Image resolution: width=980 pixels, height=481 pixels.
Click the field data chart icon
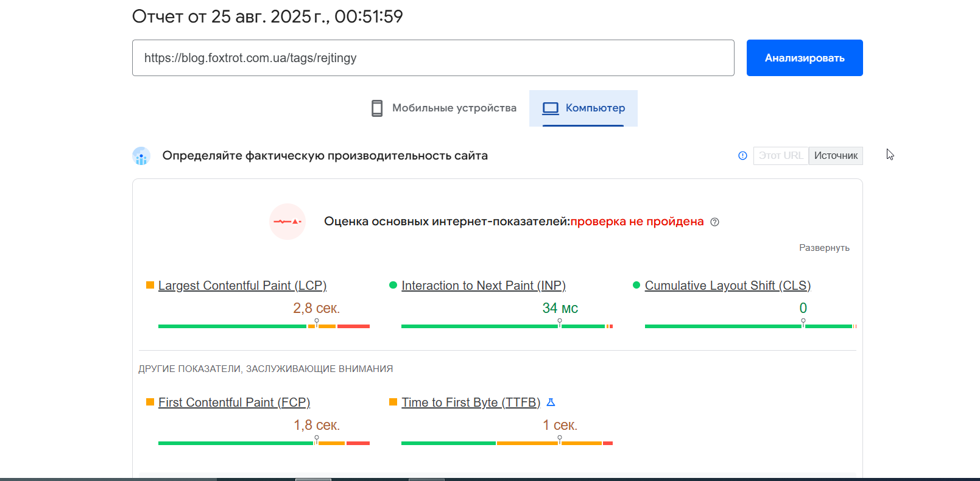[x=141, y=156]
